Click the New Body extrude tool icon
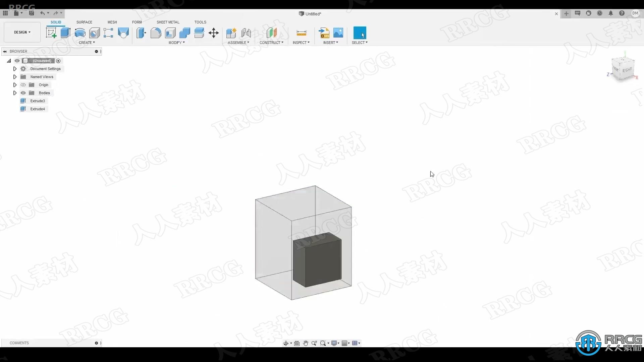Image resolution: width=644 pixels, height=362 pixels. (65, 33)
